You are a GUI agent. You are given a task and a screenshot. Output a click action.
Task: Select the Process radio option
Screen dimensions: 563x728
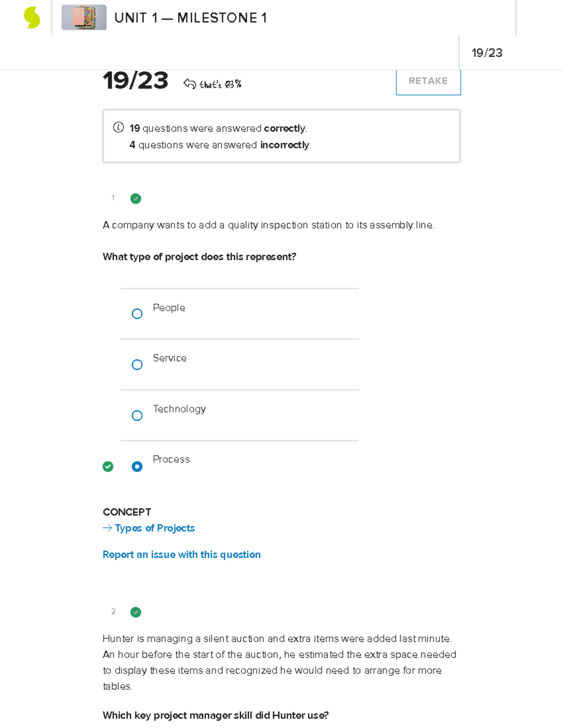click(x=137, y=466)
